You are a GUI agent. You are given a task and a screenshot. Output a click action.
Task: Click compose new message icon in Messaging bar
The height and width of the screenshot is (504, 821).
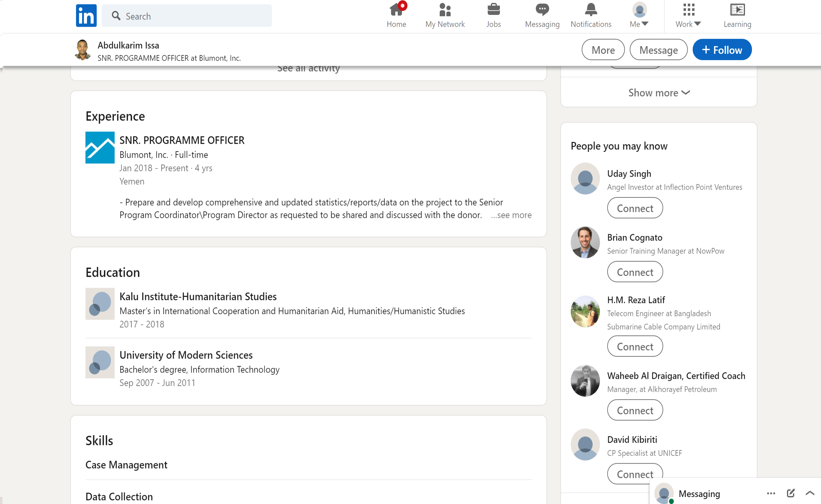point(791,493)
